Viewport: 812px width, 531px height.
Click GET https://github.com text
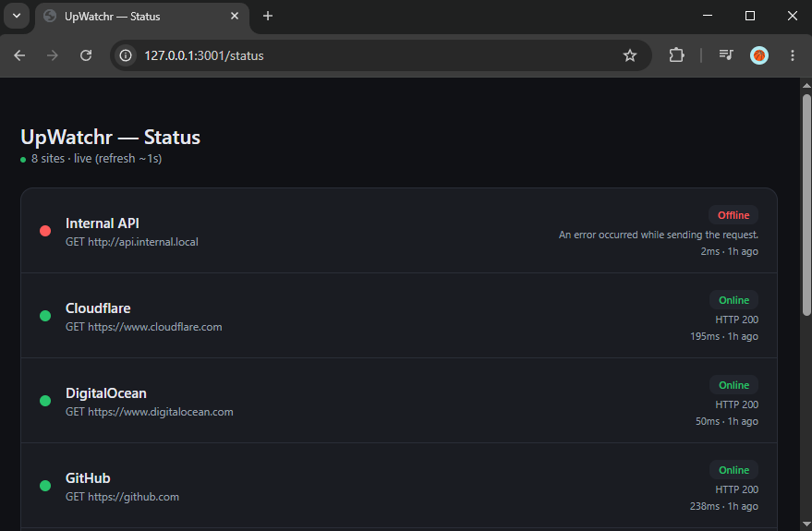coord(122,496)
